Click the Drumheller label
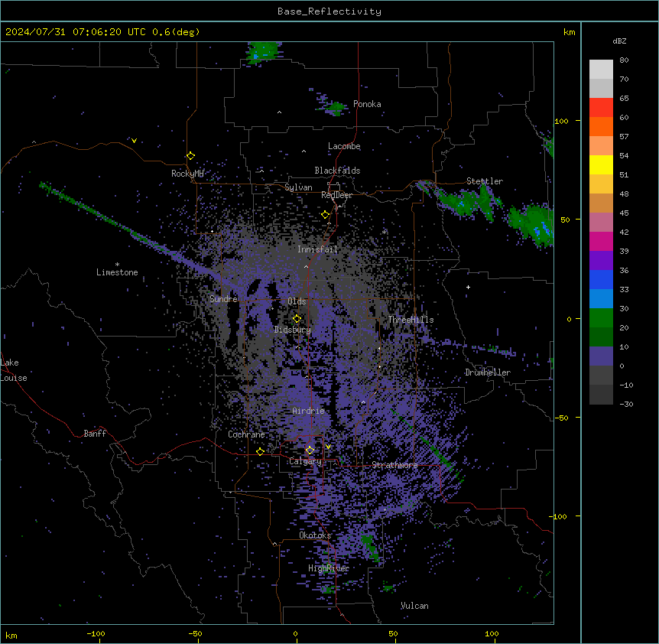Viewport: 659px width, 644px height. click(488, 372)
